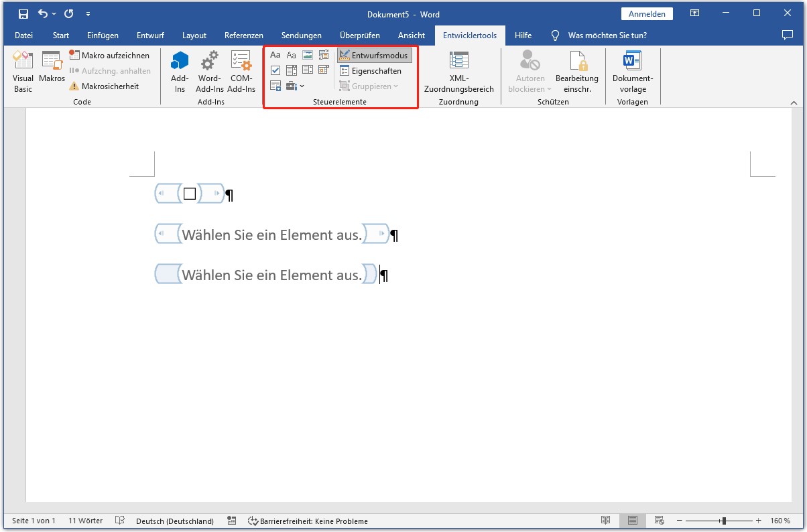This screenshot has height=532, width=807.
Task: Toggle Entwurfsmodus off
Action: 374,54
